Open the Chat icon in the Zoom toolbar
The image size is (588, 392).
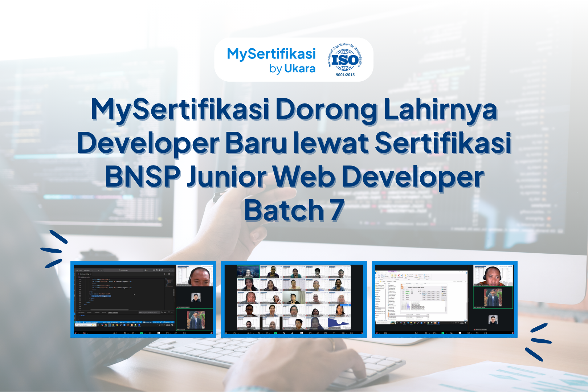[x=258, y=333]
